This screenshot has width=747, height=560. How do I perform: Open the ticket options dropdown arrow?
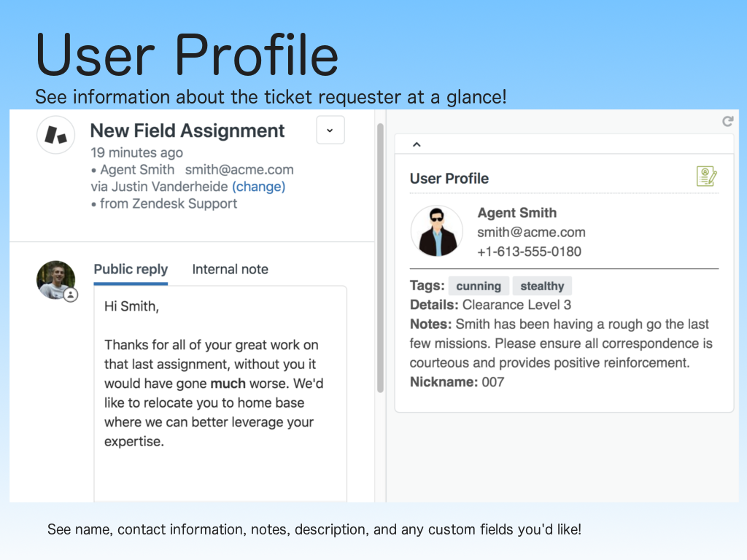pos(330,131)
